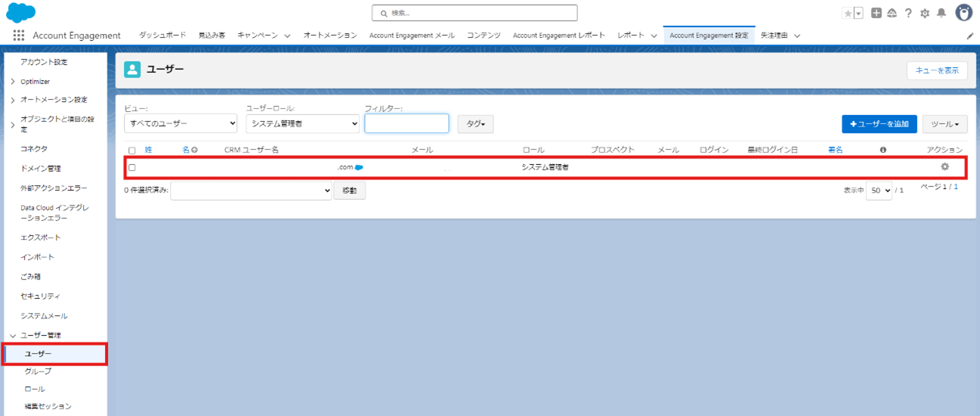Open the user profile avatar
980x416 pixels.
pyautogui.click(x=964, y=12)
